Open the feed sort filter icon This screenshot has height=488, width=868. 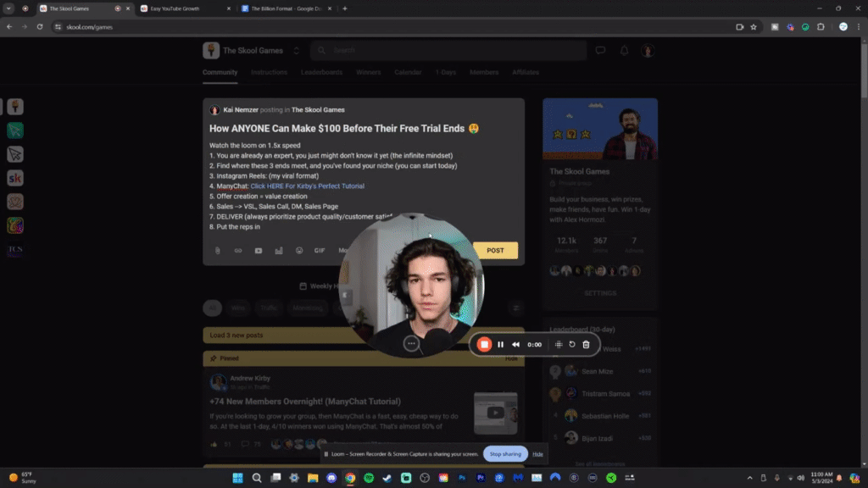(515, 308)
